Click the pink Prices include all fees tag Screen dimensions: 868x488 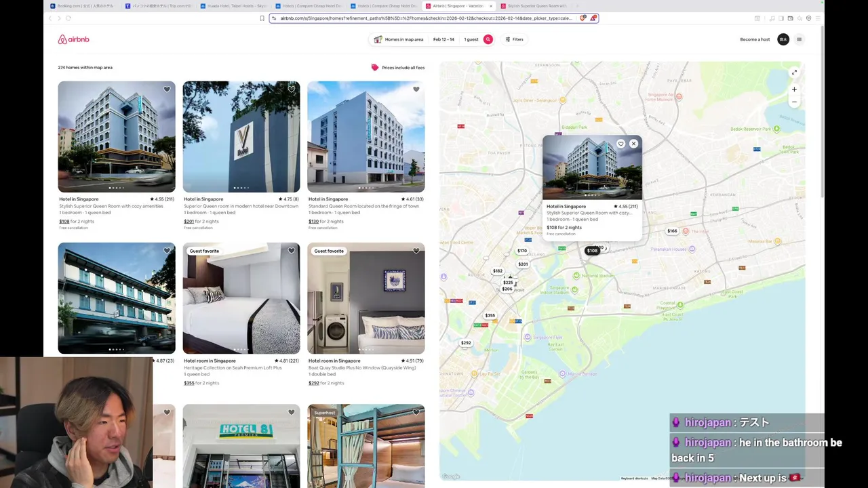[374, 68]
